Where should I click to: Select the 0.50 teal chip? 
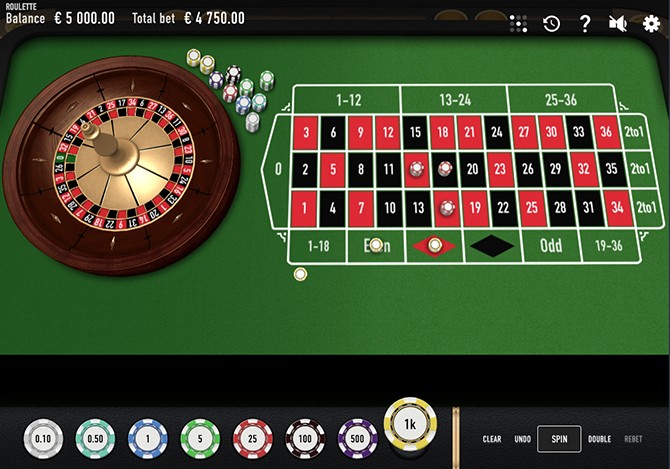[x=95, y=439]
